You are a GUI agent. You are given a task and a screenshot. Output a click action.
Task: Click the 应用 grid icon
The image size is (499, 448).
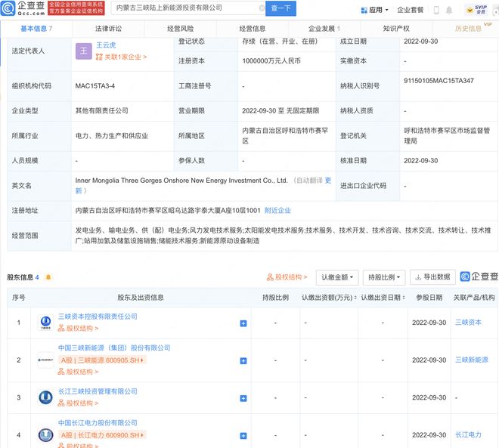coord(364,11)
